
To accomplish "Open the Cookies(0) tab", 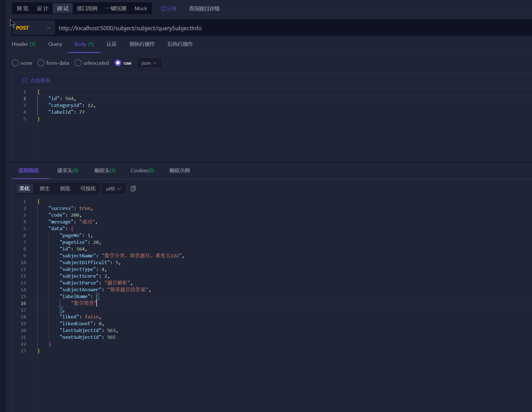I will tap(142, 171).
